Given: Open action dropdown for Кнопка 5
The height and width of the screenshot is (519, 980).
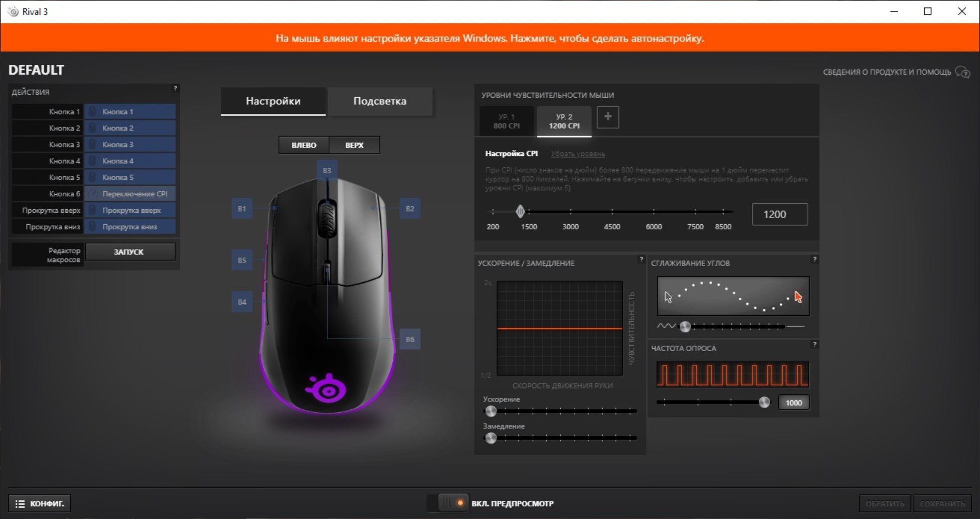Looking at the screenshot, I should coord(130,177).
